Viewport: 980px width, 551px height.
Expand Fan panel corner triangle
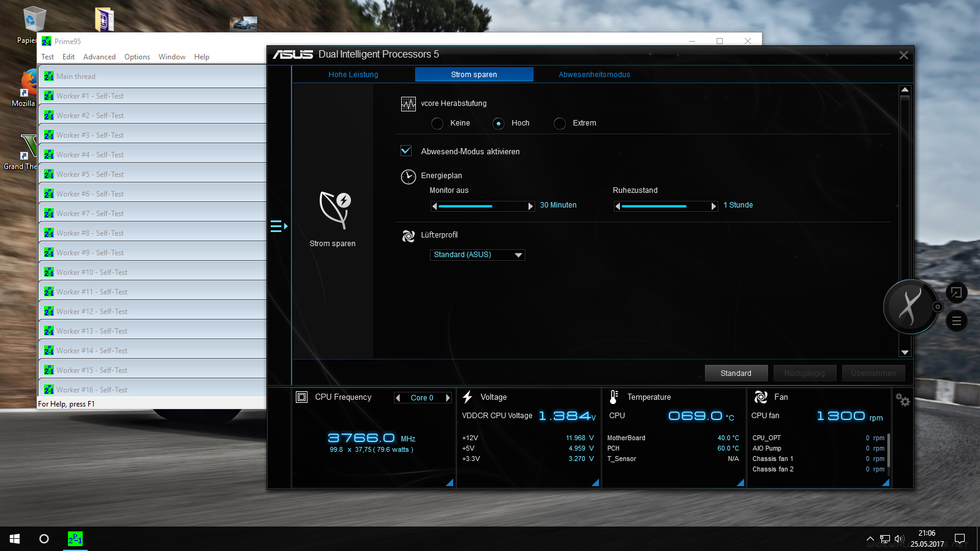[886, 482]
